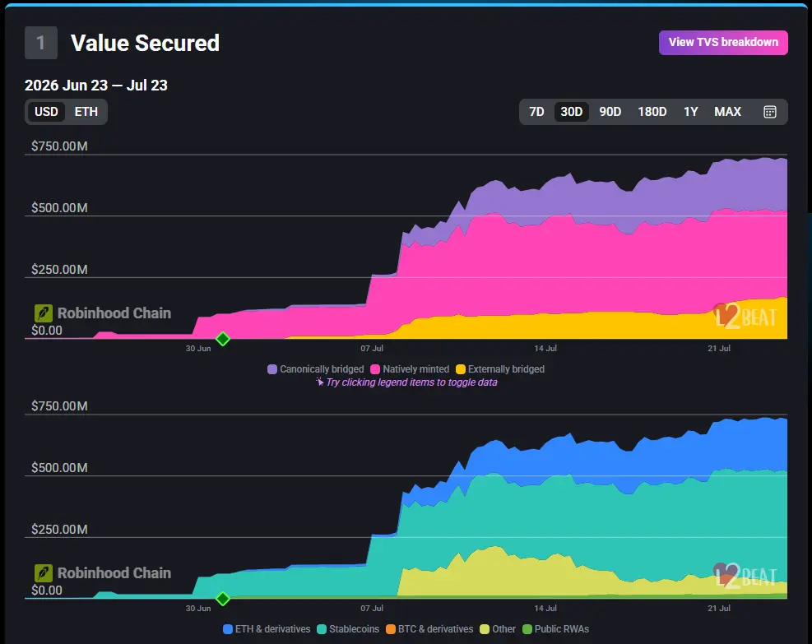Click the section number 1 badge
Screen dimensions: 812x644
click(x=41, y=43)
